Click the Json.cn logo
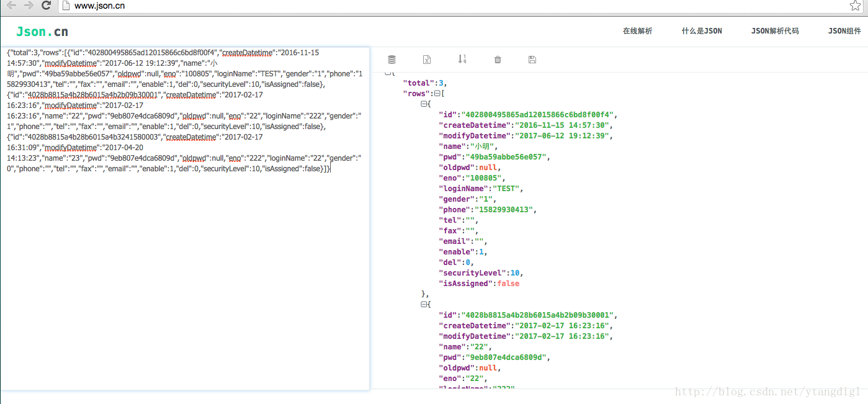 pos(42,32)
